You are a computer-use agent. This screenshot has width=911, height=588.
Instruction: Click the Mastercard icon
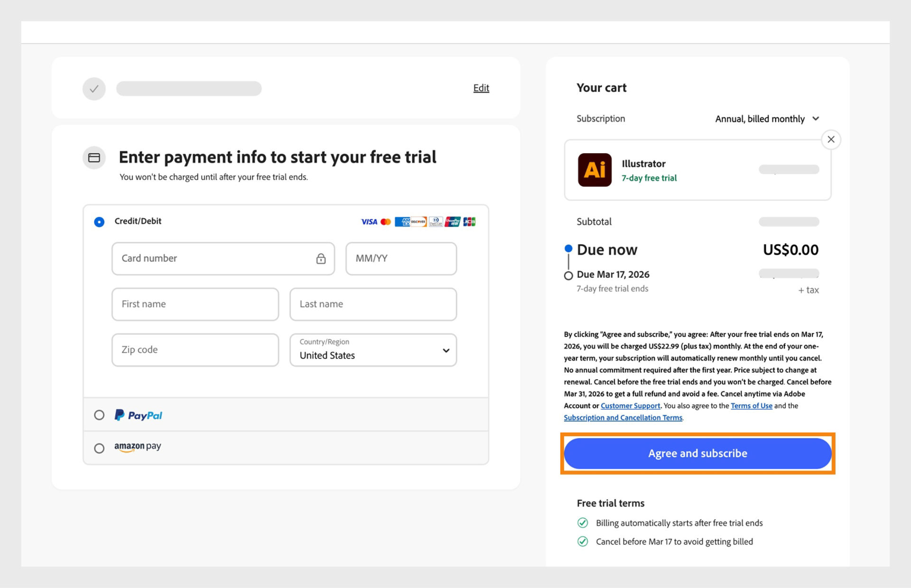pyautogui.click(x=385, y=221)
